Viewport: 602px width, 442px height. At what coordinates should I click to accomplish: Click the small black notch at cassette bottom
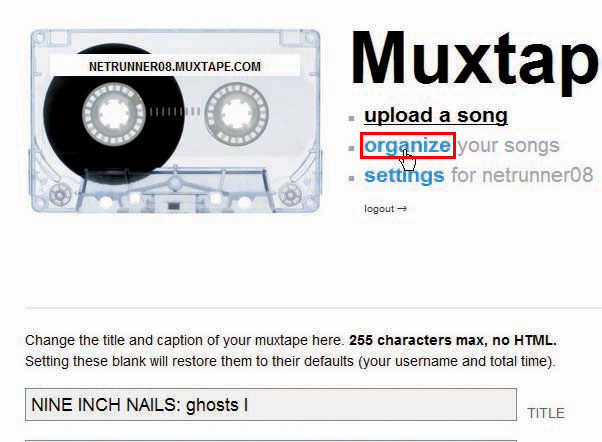click(174, 206)
